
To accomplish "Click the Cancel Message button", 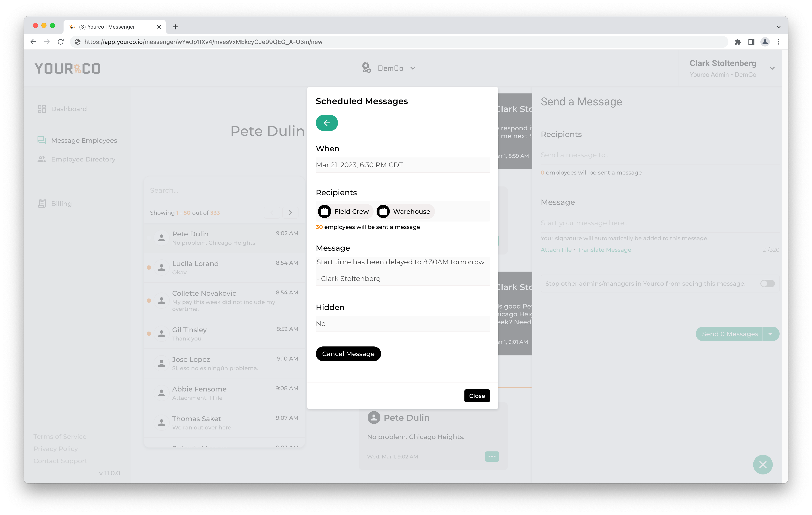I will [x=348, y=354].
